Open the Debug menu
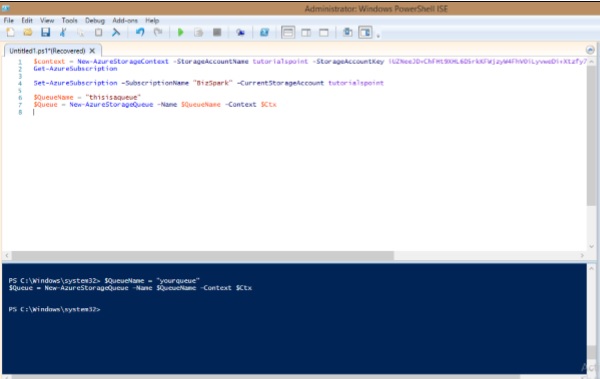Viewport: 600px width, 379px height. pos(95,20)
